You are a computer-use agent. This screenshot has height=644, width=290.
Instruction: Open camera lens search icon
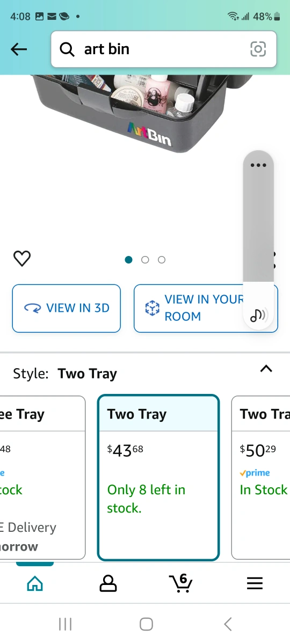[258, 49]
